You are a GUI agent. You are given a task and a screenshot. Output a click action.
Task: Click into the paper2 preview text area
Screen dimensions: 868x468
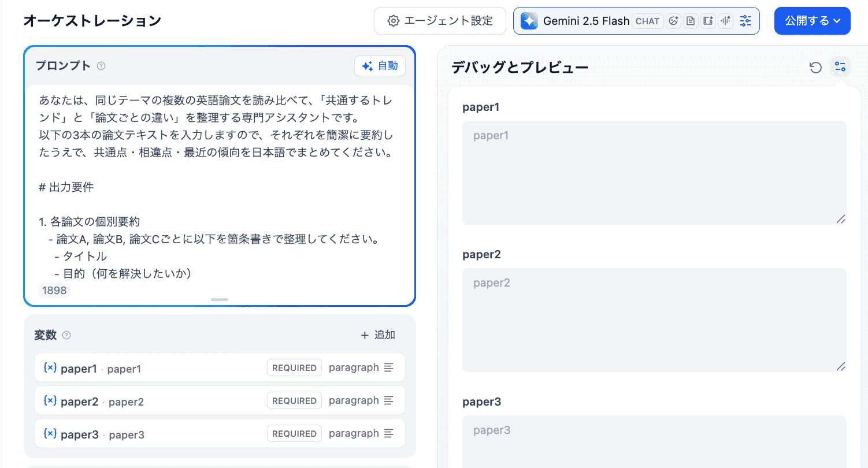pos(654,320)
